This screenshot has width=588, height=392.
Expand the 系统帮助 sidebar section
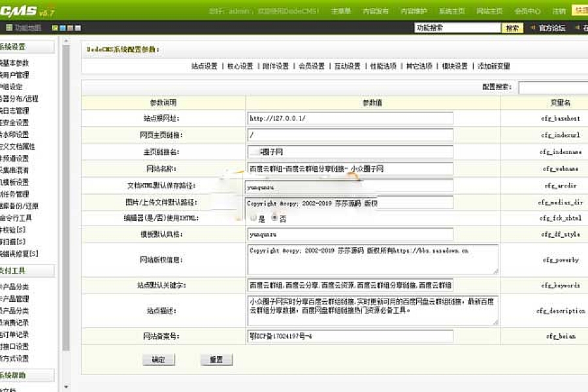[27, 375]
